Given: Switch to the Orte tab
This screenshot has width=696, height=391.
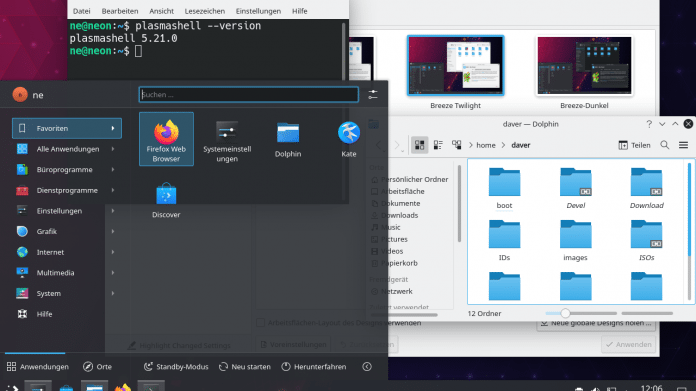Looking at the screenshot, I should tap(98, 367).
